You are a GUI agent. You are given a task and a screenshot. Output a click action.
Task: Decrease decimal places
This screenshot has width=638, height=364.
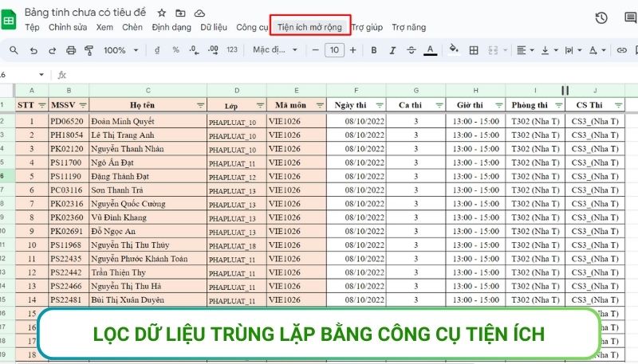tap(194, 50)
